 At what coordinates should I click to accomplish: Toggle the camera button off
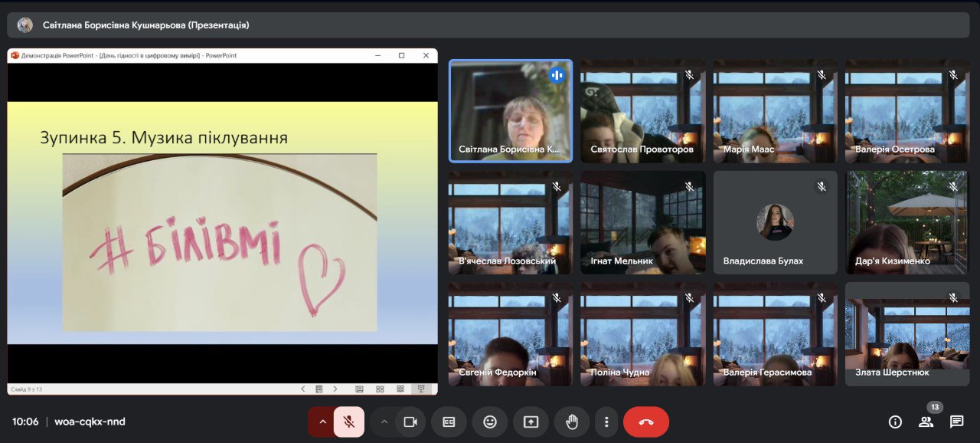pyautogui.click(x=410, y=422)
